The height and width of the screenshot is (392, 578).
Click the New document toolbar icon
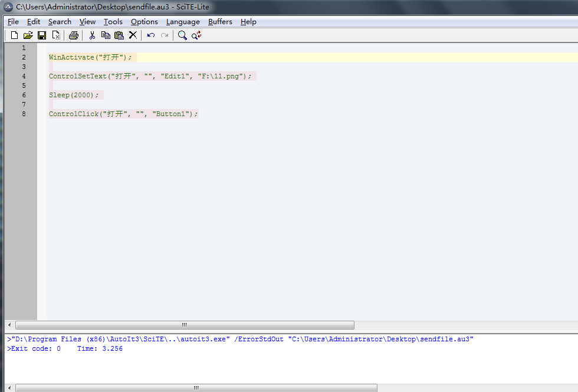click(14, 35)
